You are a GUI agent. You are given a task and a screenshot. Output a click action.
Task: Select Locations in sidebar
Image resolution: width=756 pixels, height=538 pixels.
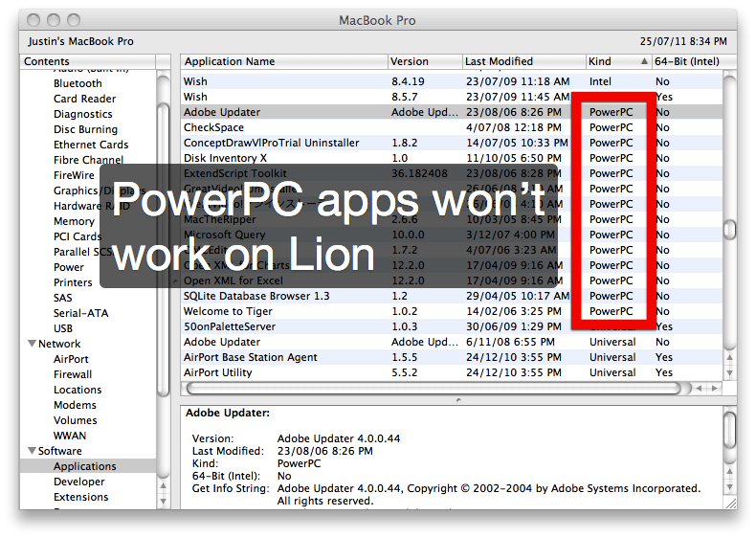[x=78, y=390]
